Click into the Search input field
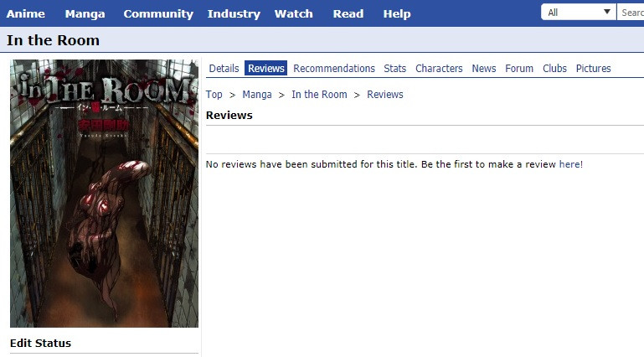The height and width of the screenshot is (357, 644). point(631,13)
